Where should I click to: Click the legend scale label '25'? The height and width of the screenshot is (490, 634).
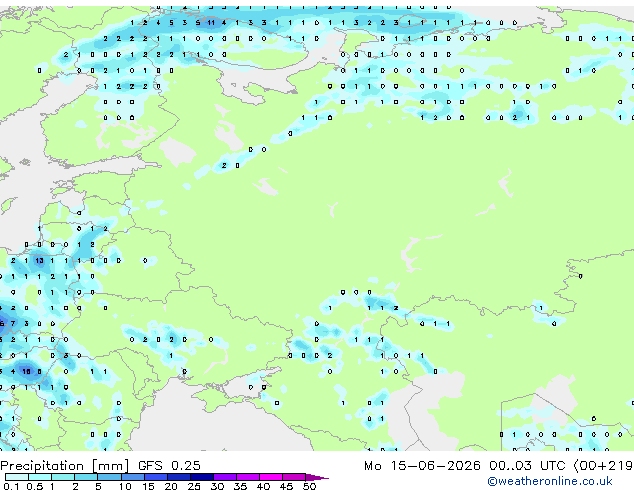pyautogui.click(x=194, y=486)
